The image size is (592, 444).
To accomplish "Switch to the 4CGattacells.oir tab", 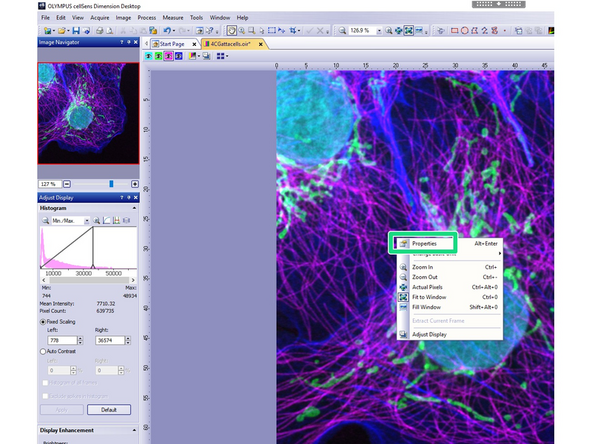I will (x=230, y=44).
